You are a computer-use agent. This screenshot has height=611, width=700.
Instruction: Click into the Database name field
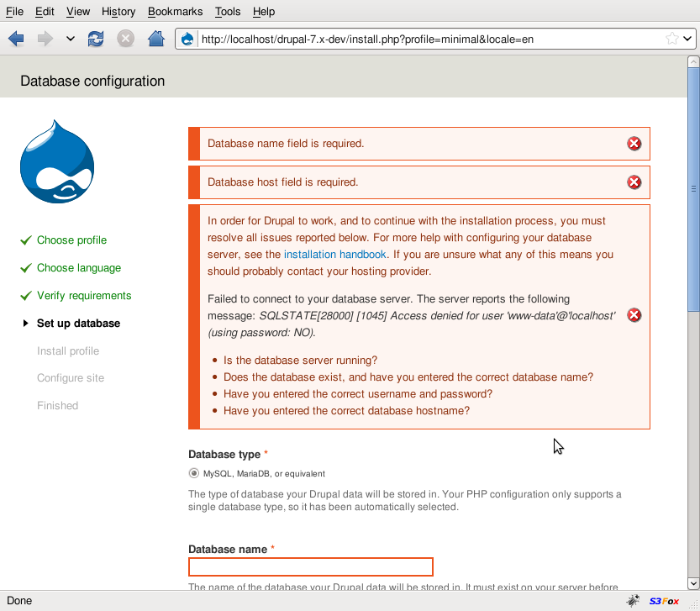[311, 566]
